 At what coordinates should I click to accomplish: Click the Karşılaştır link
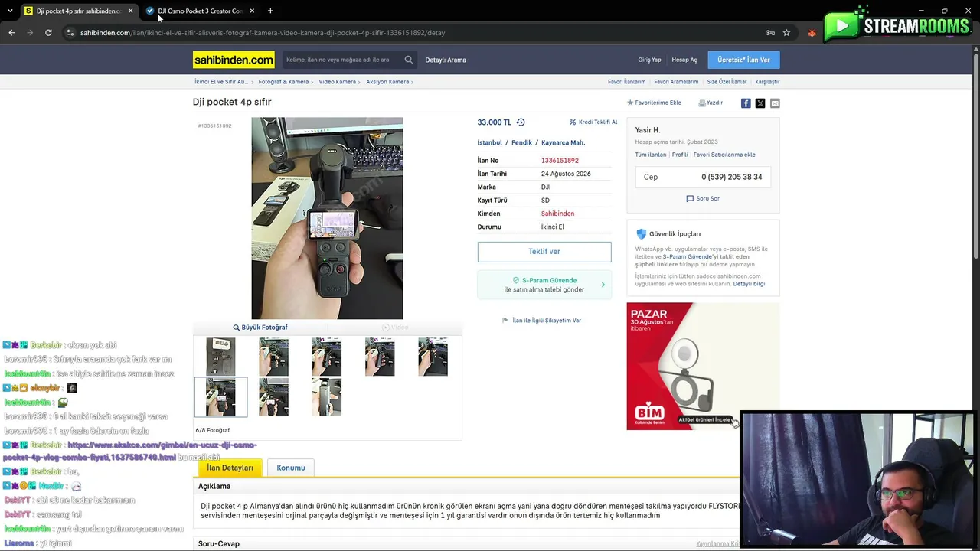[x=767, y=82]
